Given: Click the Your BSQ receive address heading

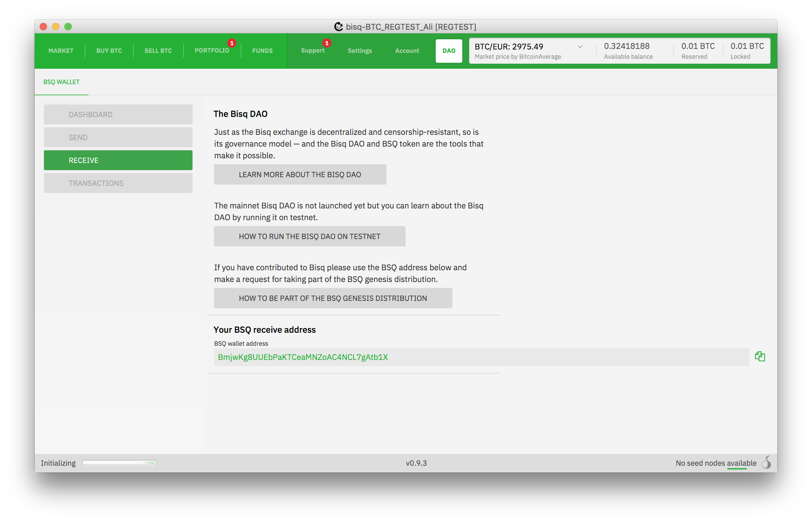Looking at the screenshot, I should tap(265, 329).
